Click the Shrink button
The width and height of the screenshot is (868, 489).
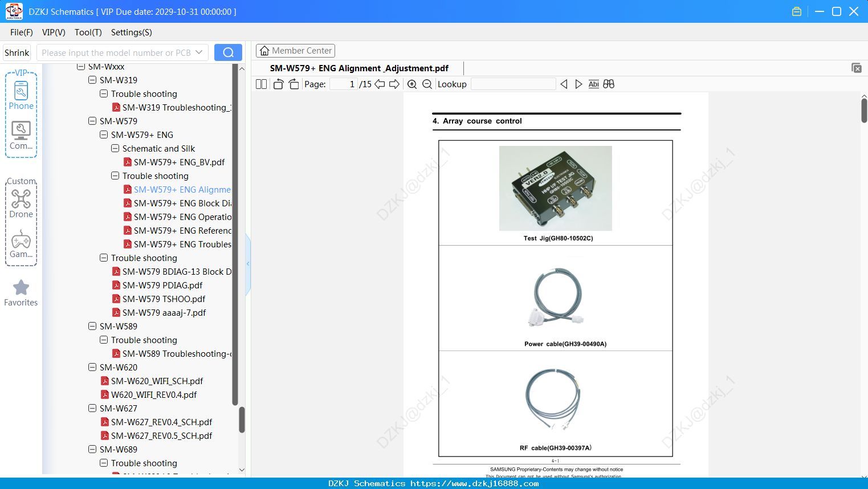[x=17, y=52]
